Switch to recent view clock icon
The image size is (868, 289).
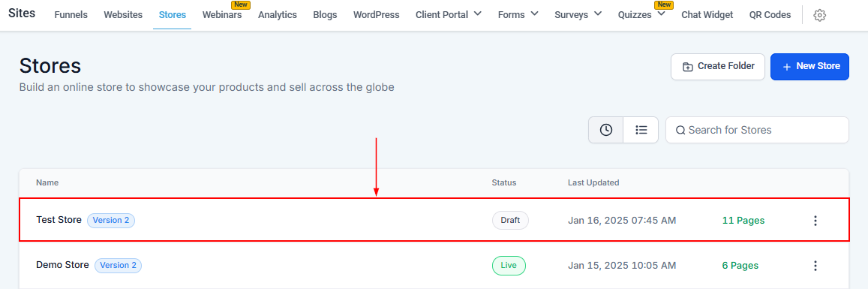pos(606,130)
